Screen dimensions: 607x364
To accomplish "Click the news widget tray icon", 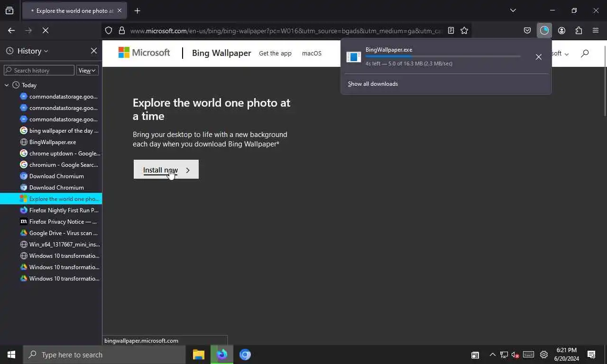I will pyautogui.click(x=475, y=355).
